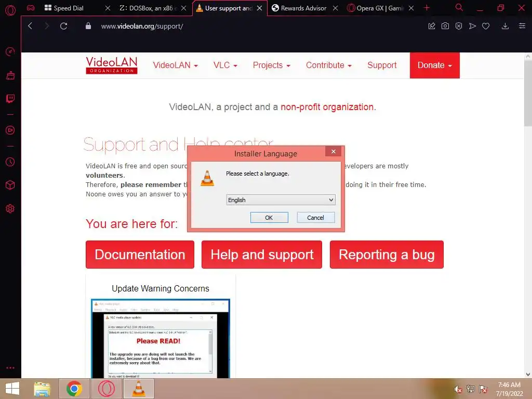Click the VideoLAN Organization logo
The width and height of the screenshot is (532, 399).
tap(112, 65)
